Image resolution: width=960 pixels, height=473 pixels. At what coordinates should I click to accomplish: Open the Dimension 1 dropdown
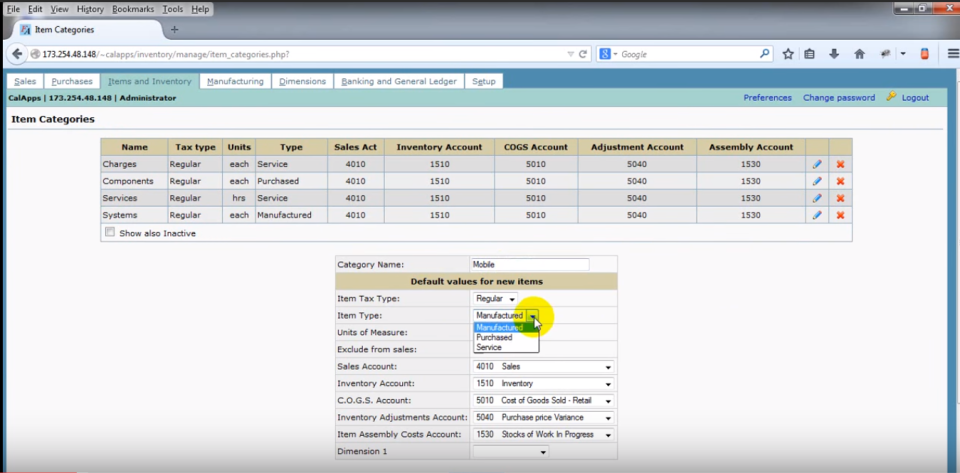click(511, 452)
